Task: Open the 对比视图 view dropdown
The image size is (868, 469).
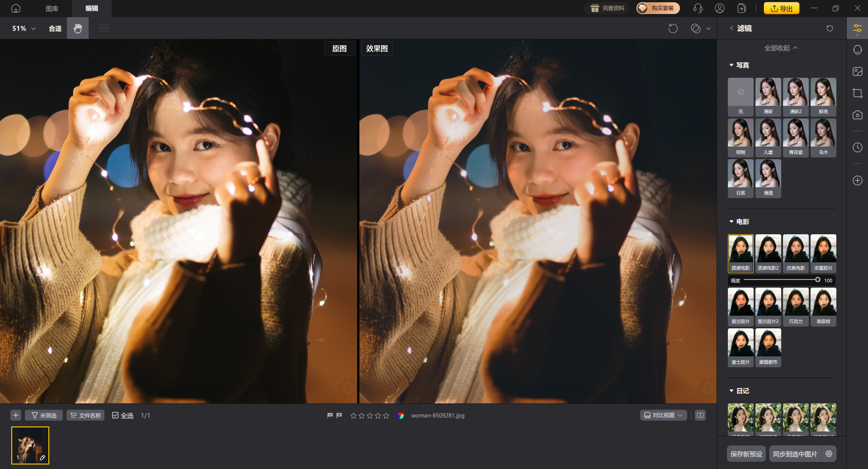Action: click(663, 415)
